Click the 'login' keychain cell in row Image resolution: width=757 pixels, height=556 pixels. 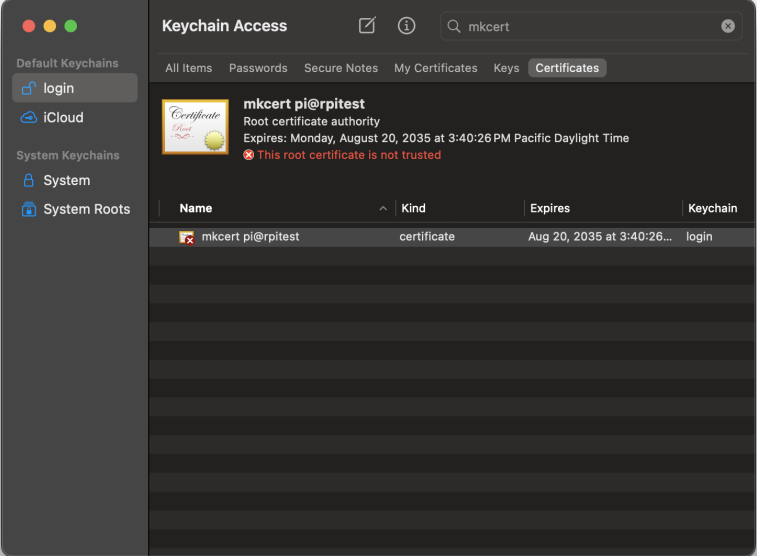(699, 236)
